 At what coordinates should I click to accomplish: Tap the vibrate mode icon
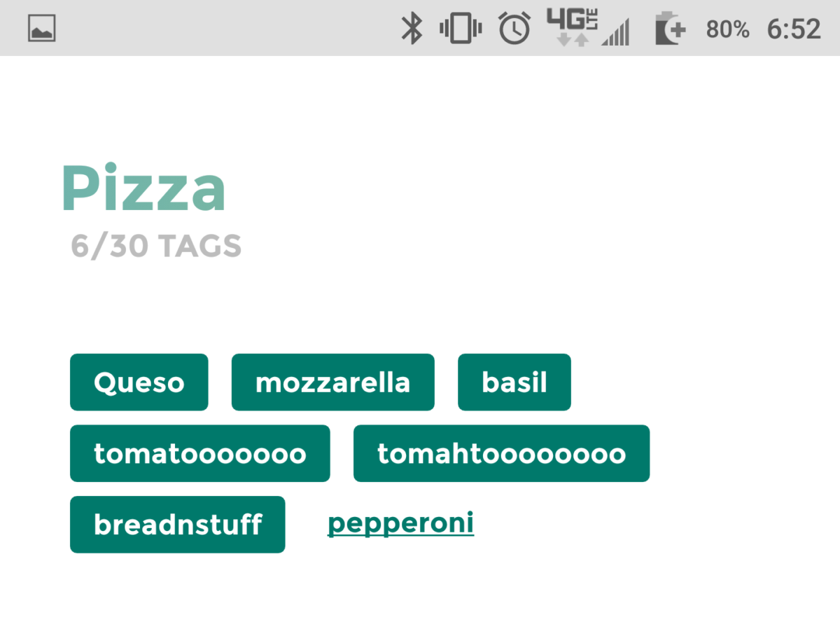click(x=460, y=29)
